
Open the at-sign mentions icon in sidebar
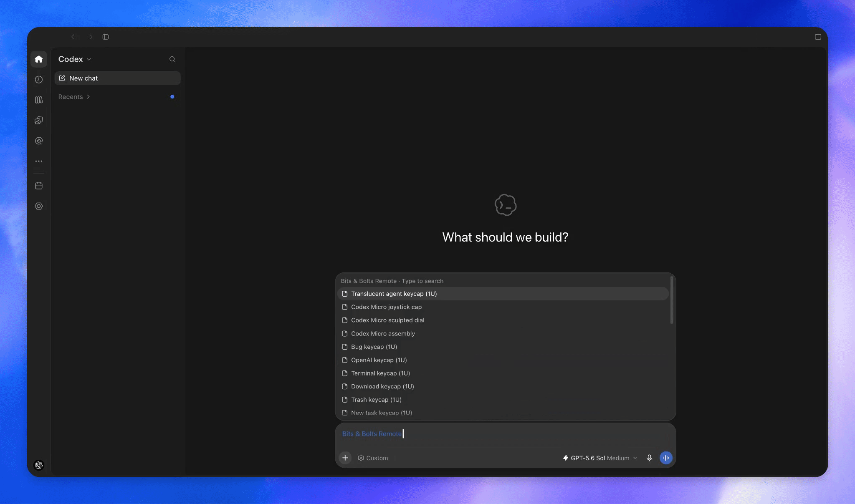(39, 141)
